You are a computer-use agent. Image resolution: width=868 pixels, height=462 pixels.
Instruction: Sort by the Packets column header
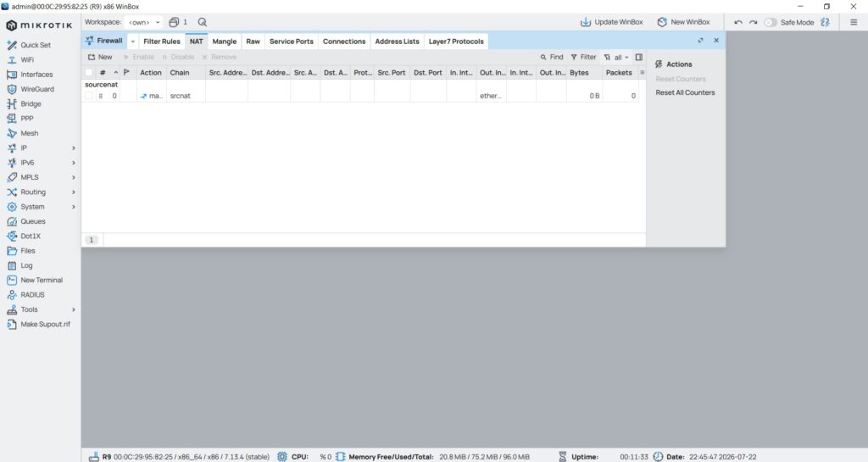619,73
